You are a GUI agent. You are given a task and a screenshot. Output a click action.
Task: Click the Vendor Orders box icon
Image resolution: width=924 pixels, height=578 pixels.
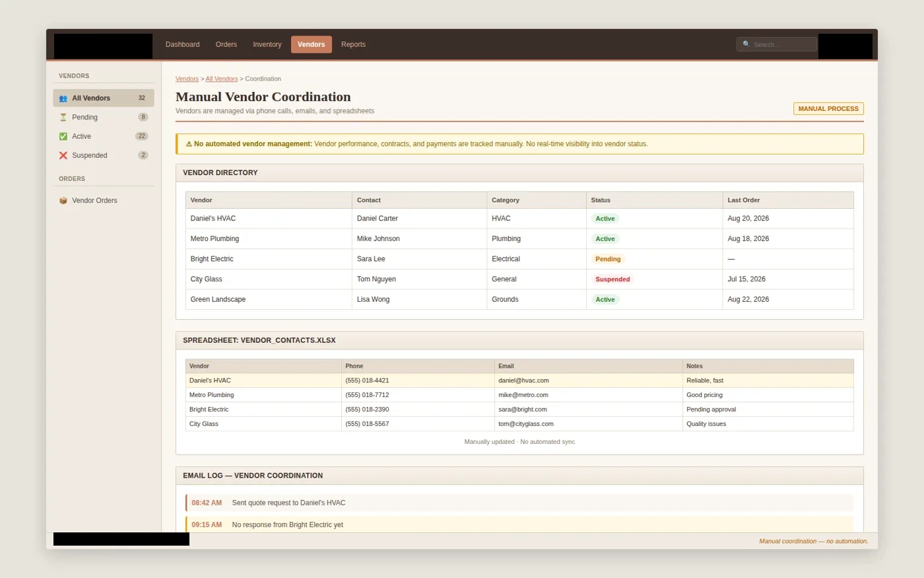[63, 201]
